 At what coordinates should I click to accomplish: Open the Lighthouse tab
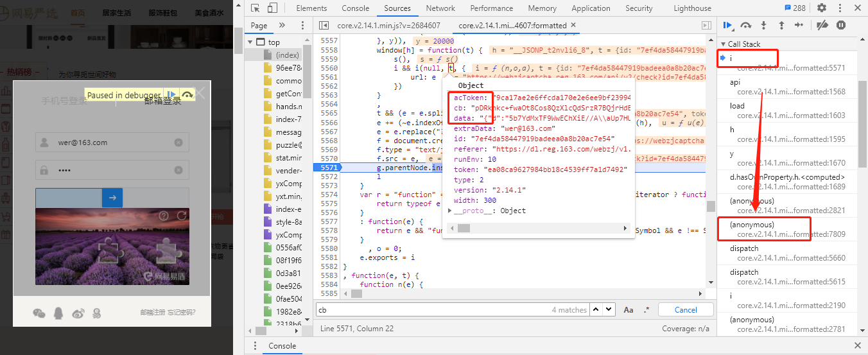click(x=692, y=8)
